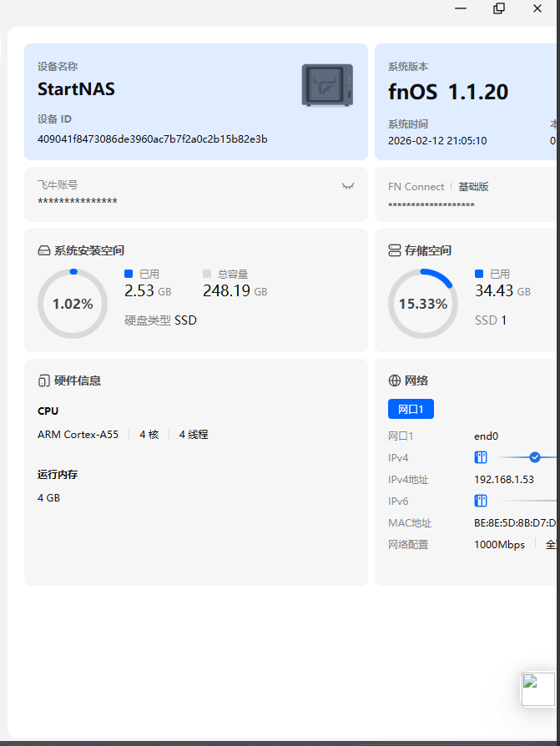Click the MAC address BE:8E:5D:8B:D7...

515,523
